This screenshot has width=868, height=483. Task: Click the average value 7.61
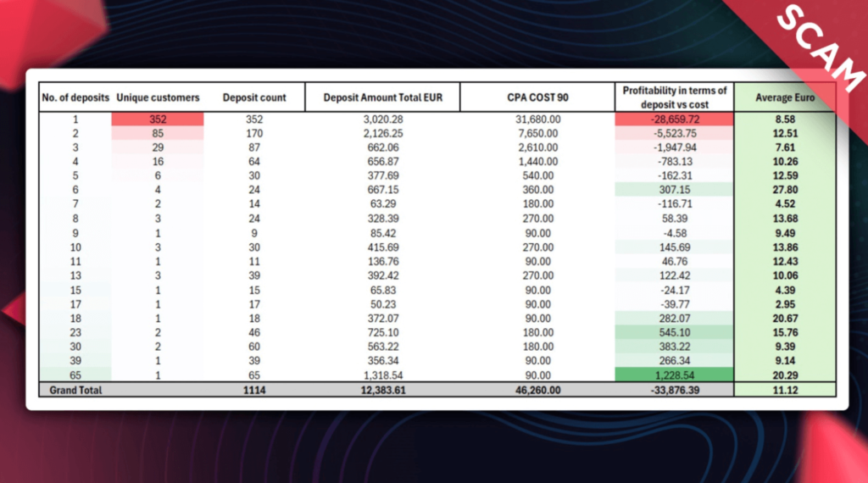(x=785, y=147)
